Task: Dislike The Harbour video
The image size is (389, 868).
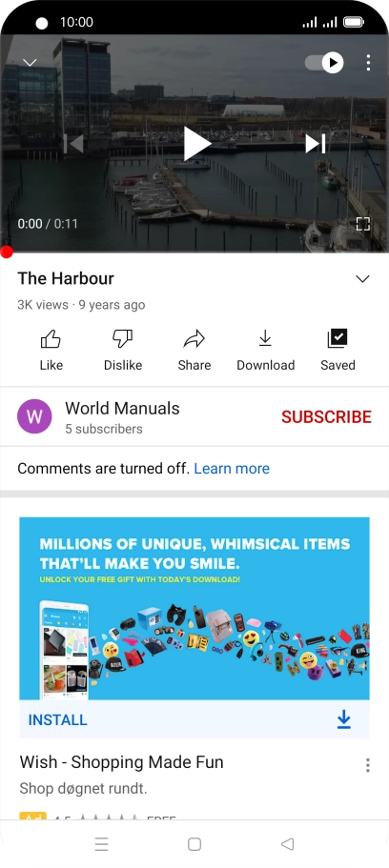Action: 122,350
